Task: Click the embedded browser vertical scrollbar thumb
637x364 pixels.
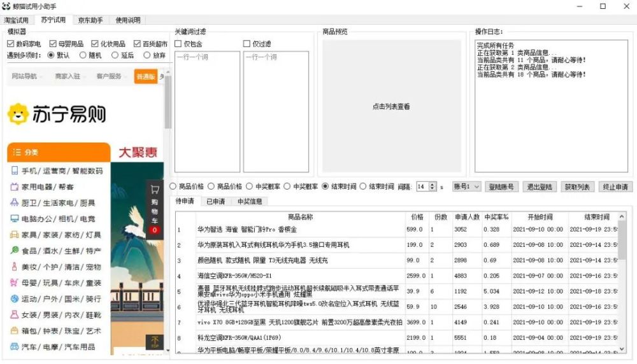Action: click(x=168, y=102)
